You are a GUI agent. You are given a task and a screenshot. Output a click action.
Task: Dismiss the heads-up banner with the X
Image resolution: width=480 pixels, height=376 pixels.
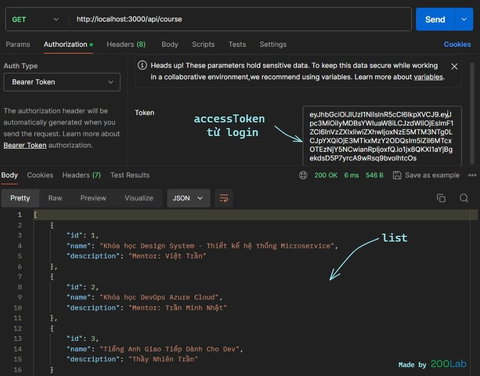pyautogui.click(x=454, y=67)
